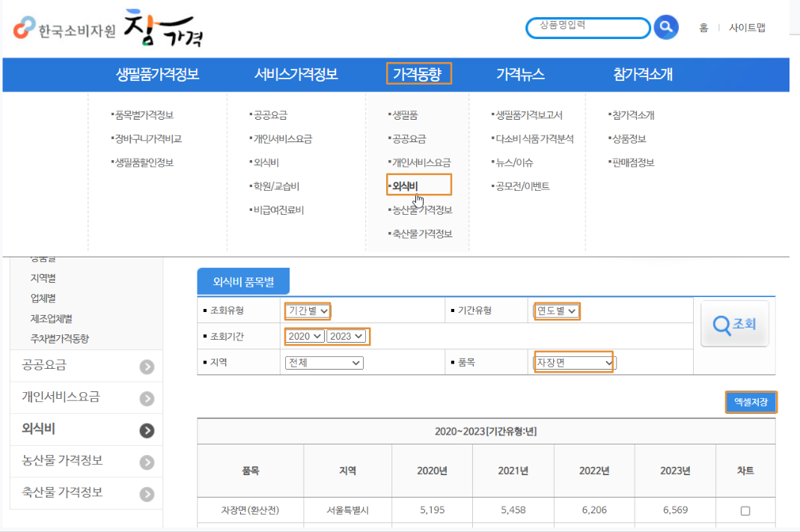This screenshot has height=532, width=800.
Task: Open 비급여진료비 submenu item
Action: tap(278, 210)
